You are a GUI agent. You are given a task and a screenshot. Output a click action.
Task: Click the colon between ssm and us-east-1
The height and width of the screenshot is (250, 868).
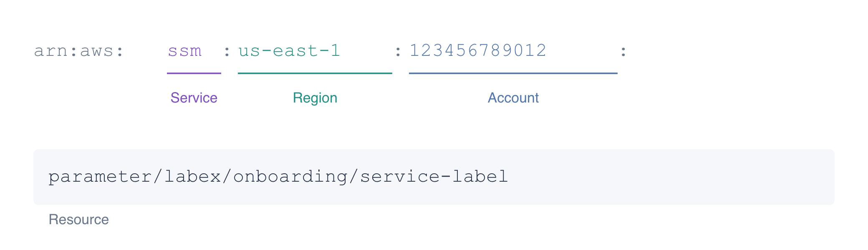click(x=227, y=52)
